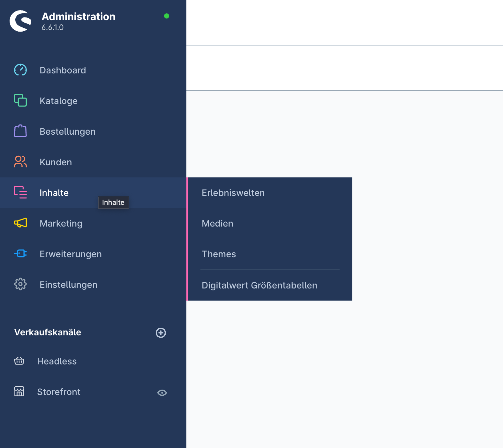The width and height of the screenshot is (503, 448).
Task: Click the Marketing megaphone icon
Action: (20, 223)
